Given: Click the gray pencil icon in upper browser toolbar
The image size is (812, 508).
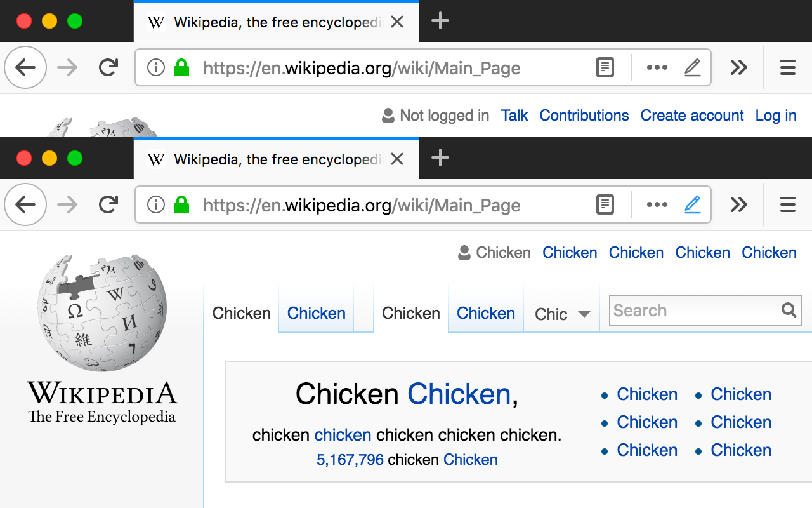Looking at the screenshot, I should pos(693,67).
